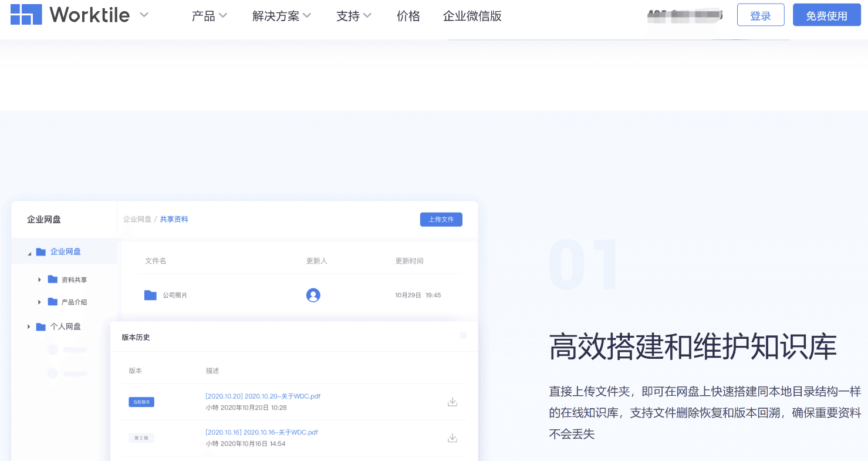Go to the 价格 page
The image size is (868, 461).
(408, 16)
